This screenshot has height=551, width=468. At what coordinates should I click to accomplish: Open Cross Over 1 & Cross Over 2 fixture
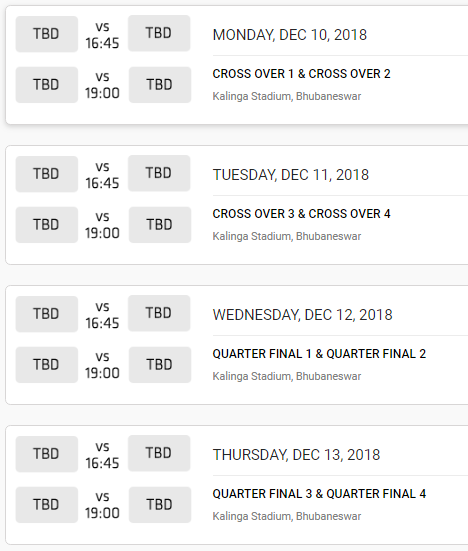coord(301,74)
